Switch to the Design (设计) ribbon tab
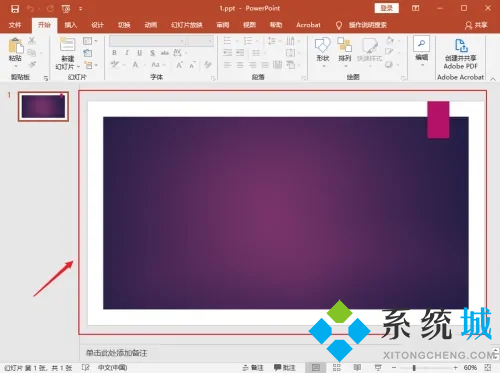 tap(97, 25)
